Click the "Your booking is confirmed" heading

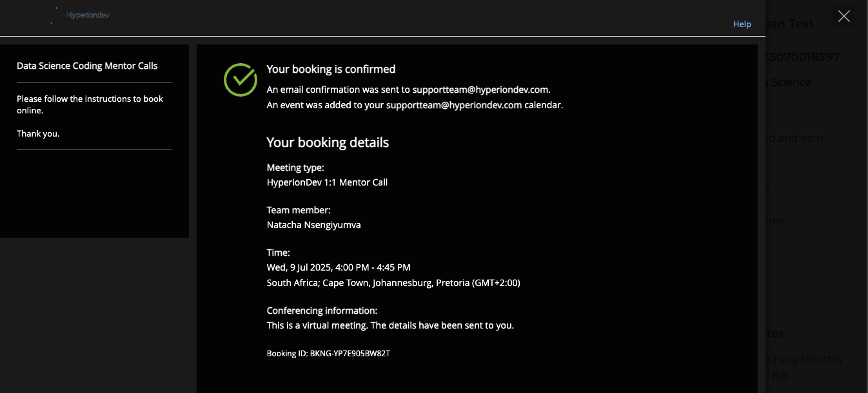331,69
